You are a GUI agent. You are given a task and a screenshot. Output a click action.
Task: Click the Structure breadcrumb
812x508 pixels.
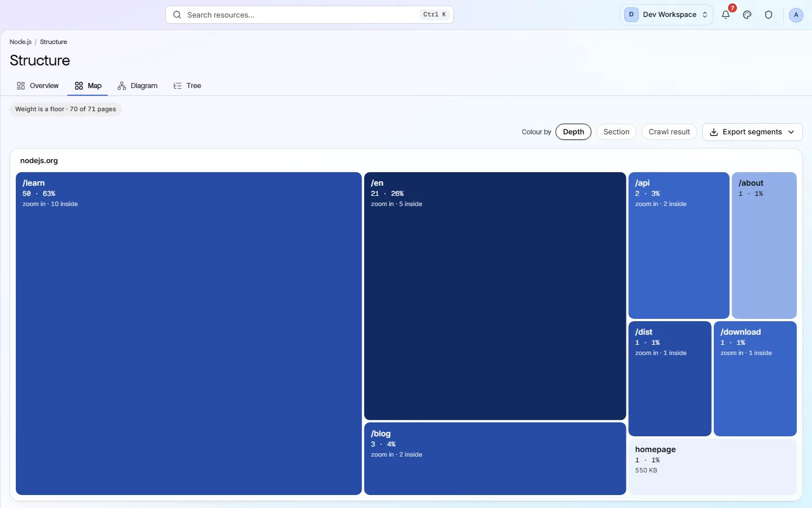tap(54, 42)
